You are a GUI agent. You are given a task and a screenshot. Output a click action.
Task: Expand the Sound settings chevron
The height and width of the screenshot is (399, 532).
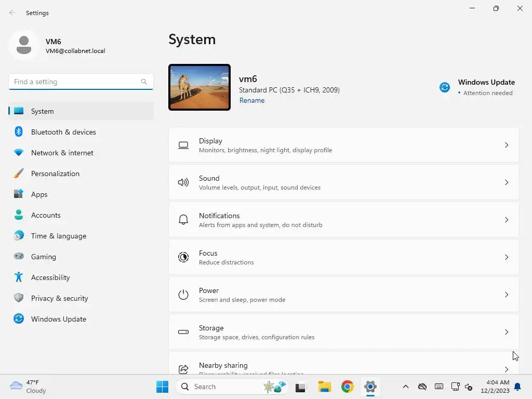click(x=506, y=182)
